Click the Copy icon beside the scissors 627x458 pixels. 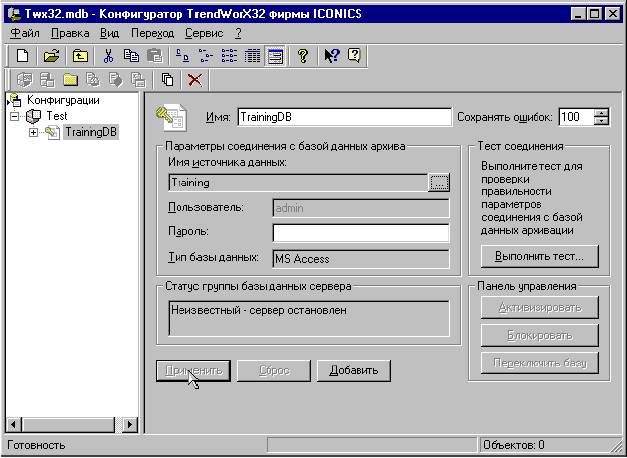point(131,56)
